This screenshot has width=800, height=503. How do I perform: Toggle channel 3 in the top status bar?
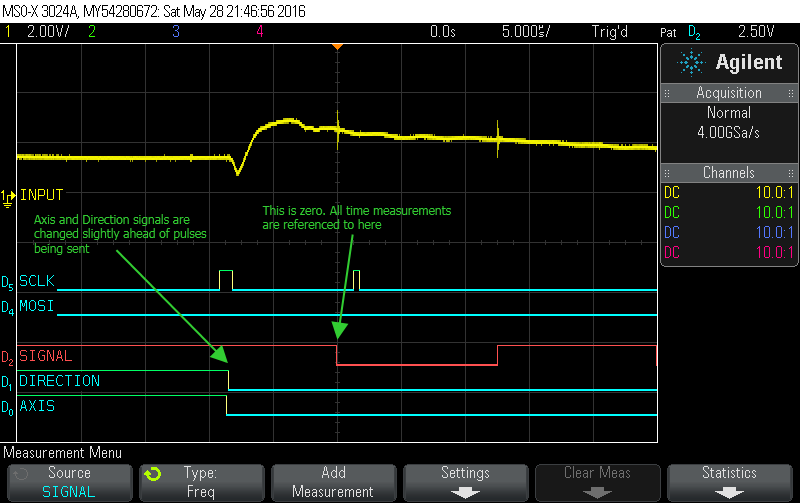(175, 32)
